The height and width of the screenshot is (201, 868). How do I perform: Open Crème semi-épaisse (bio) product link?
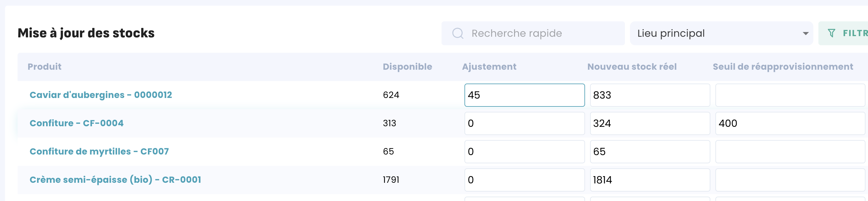click(x=115, y=180)
